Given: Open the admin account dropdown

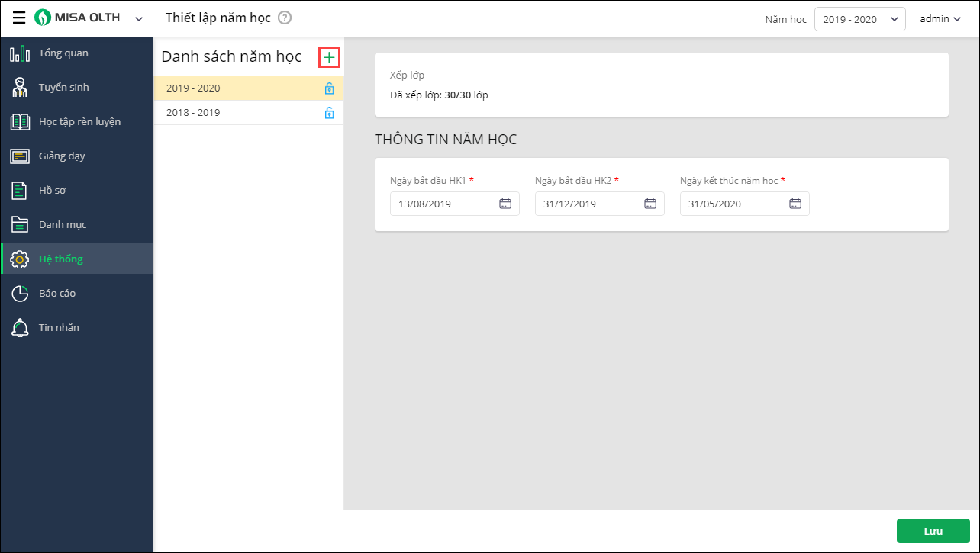Looking at the screenshot, I should coord(940,19).
